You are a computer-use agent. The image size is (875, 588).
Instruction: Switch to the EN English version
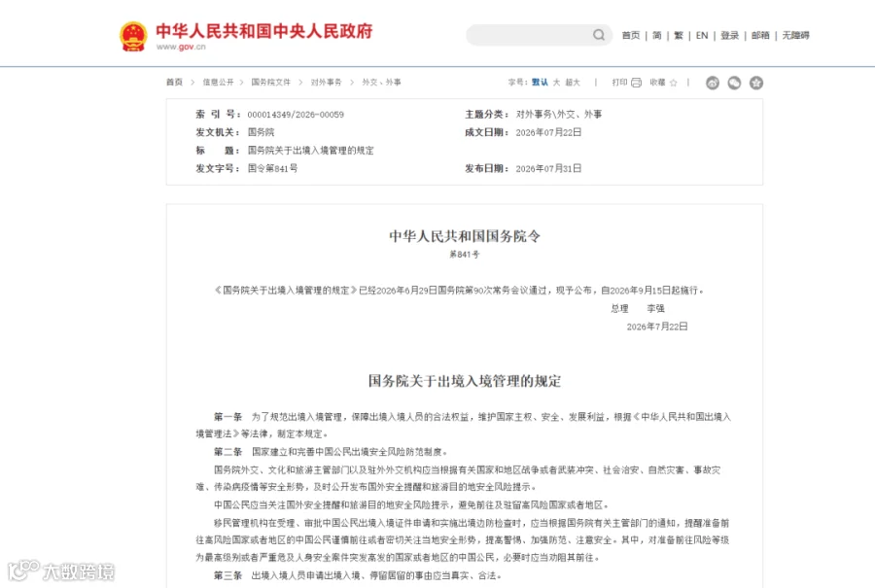point(702,35)
